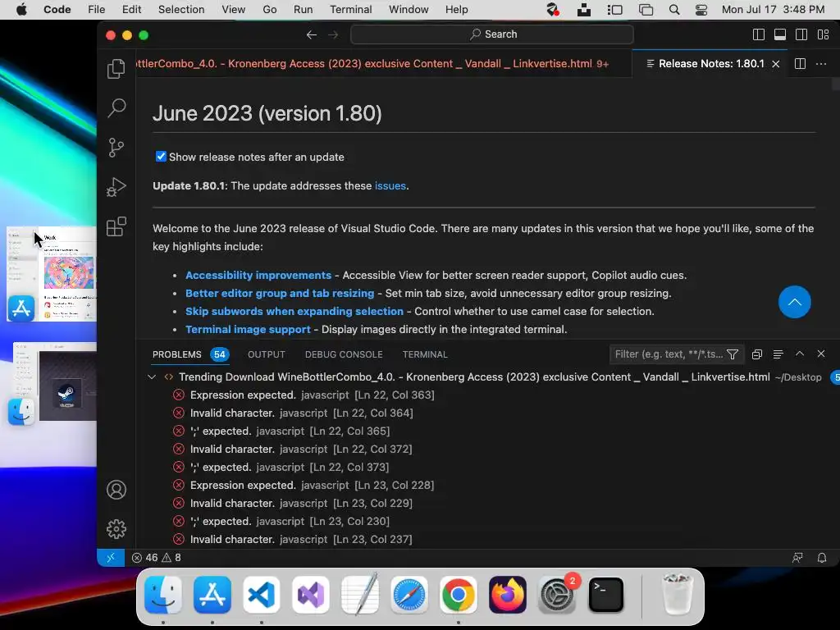Open Accessibility improvements link

[258, 276]
